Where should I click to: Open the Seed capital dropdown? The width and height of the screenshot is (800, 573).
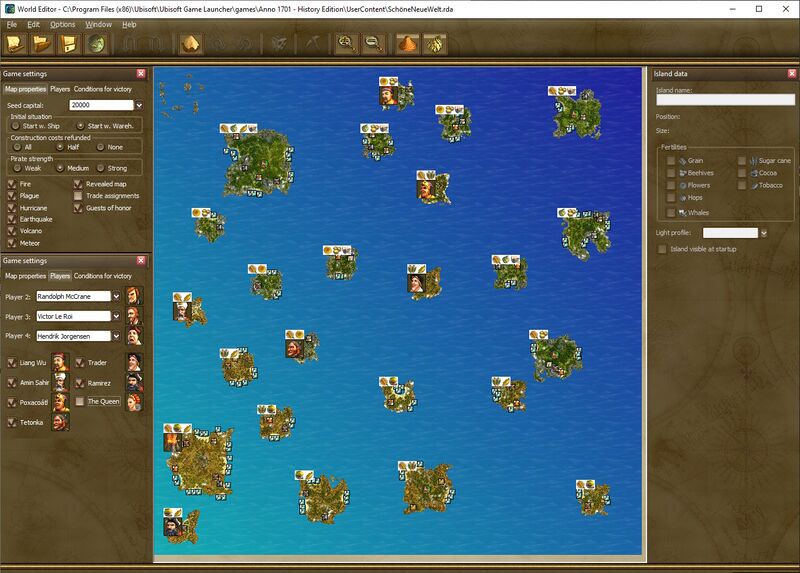pos(139,105)
